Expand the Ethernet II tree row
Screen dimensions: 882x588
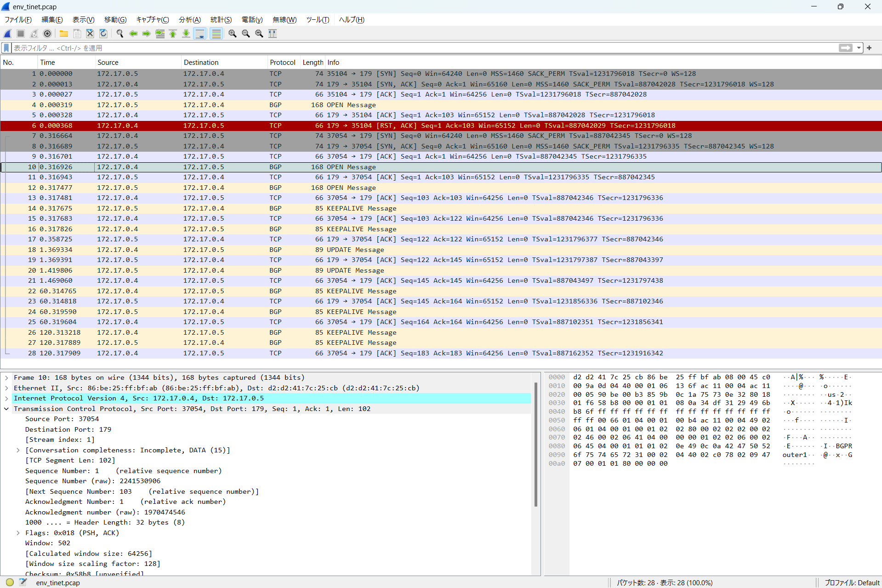click(x=6, y=388)
